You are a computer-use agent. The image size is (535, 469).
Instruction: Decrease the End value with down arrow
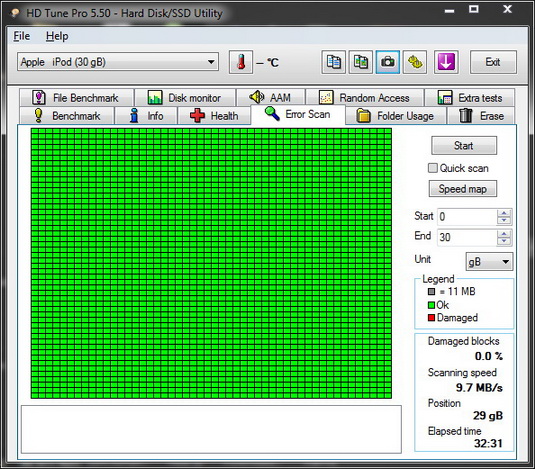pyautogui.click(x=504, y=241)
